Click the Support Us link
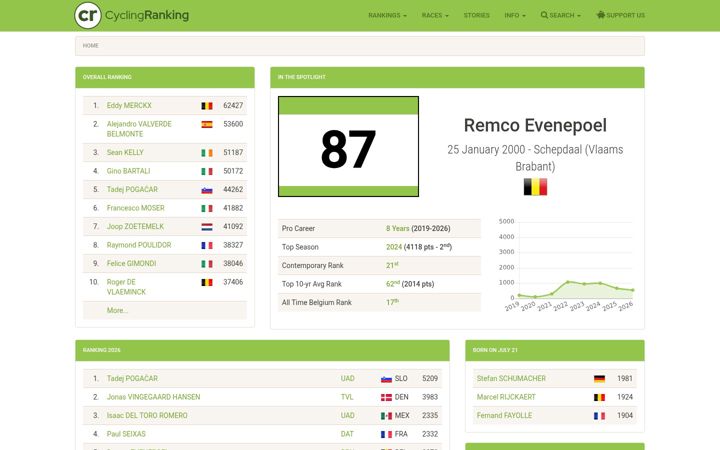Image resolution: width=720 pixels, height=450 pixels. [620, 15]
